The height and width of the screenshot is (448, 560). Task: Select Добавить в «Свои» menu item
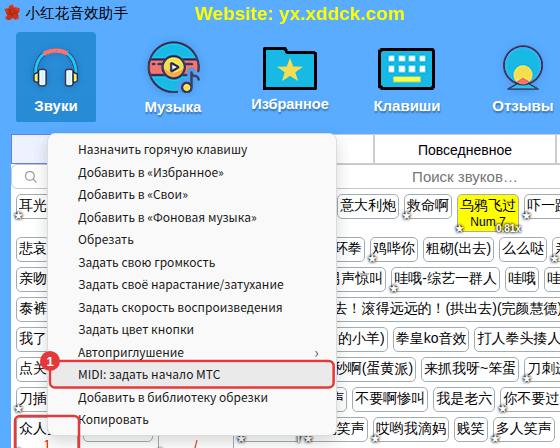click(x=192, y=195)
